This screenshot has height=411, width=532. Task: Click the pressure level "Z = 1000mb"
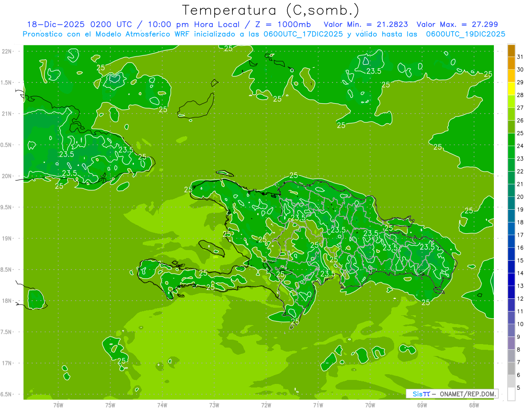pos(283,25)
